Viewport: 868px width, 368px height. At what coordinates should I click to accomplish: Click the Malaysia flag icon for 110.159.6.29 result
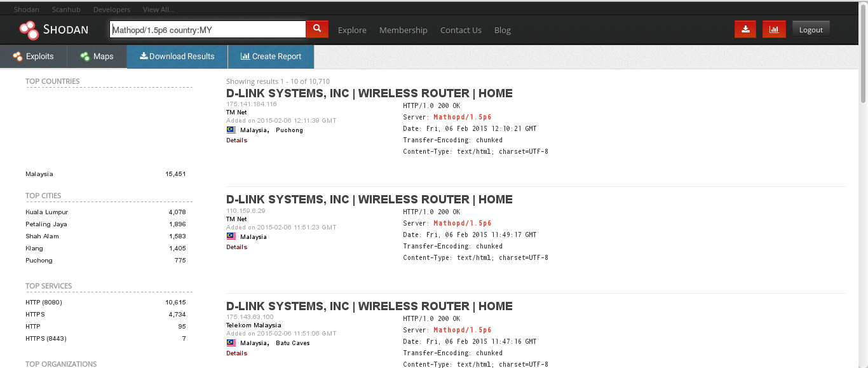point(231,236)
